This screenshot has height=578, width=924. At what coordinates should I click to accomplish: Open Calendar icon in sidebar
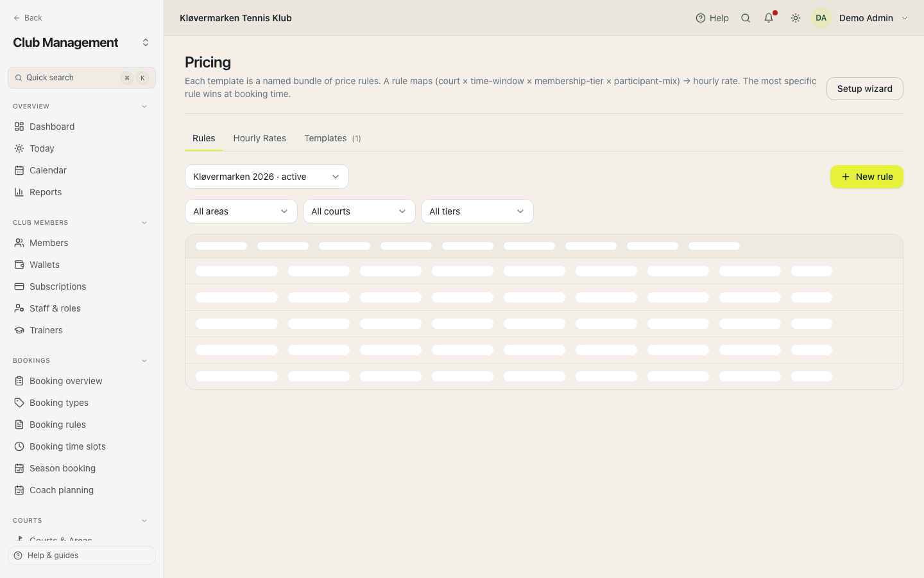(19, 170)
